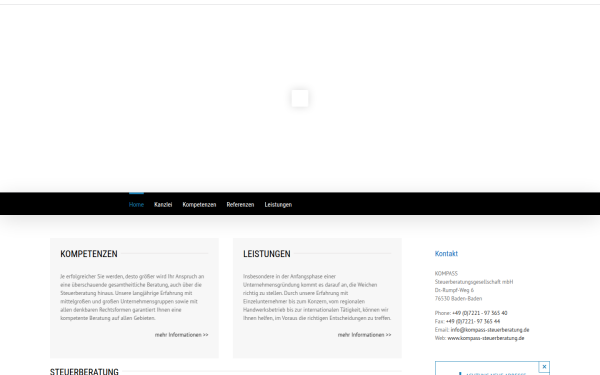Click the 'Steuerberatungsgesellschaft mbH' line
The height and width of the screenshot is (375, 600).
coord(474,282)
